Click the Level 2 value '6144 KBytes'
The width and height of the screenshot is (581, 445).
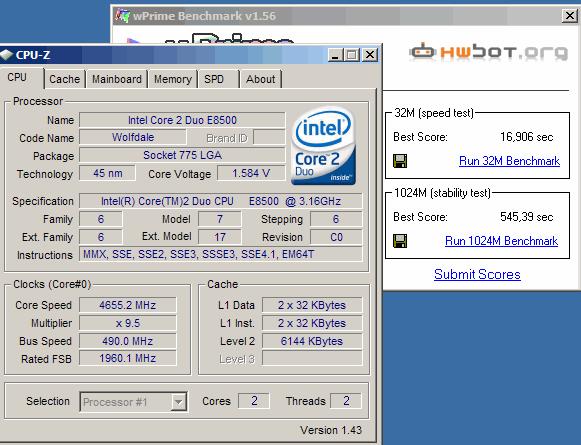coord(312,341)
